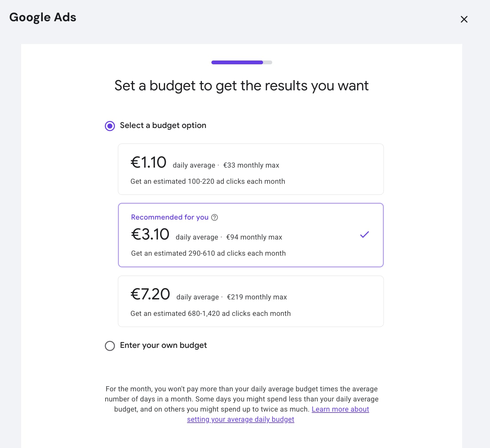Click the help icon beside Recommended for you
This screenshot has height=448, width=490.
click(215, 217)
